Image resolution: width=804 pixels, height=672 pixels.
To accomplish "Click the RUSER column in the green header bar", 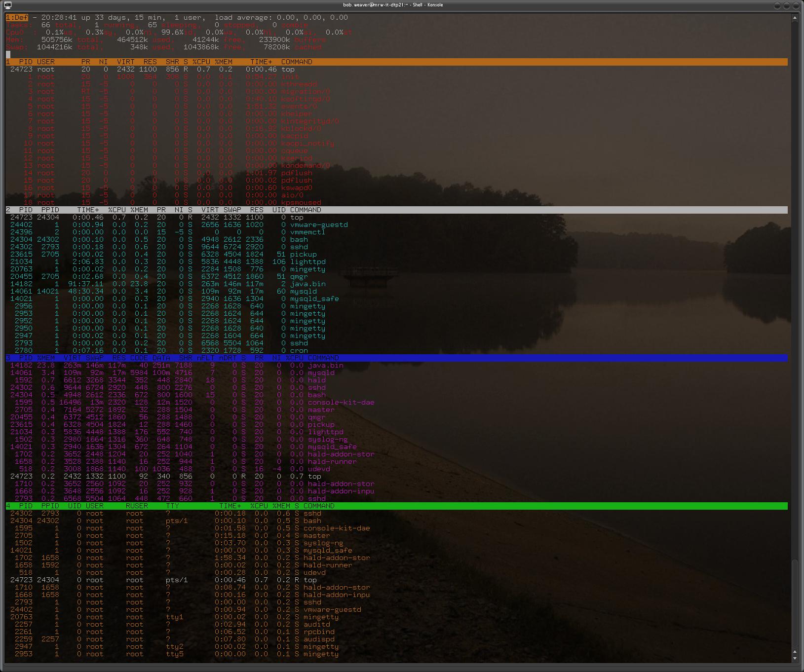I will (137, 506).
